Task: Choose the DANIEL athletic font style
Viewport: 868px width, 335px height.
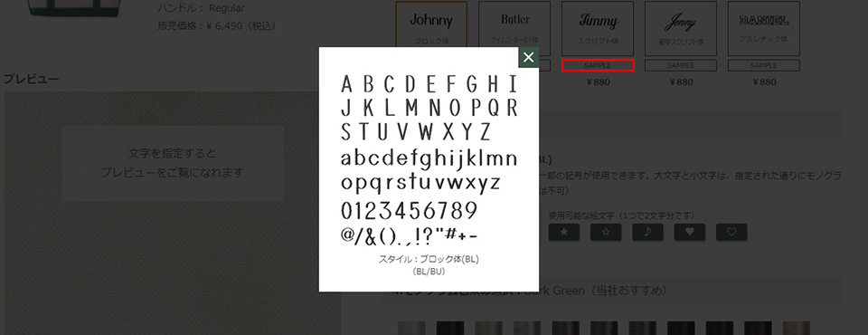Action: [764, 28]
